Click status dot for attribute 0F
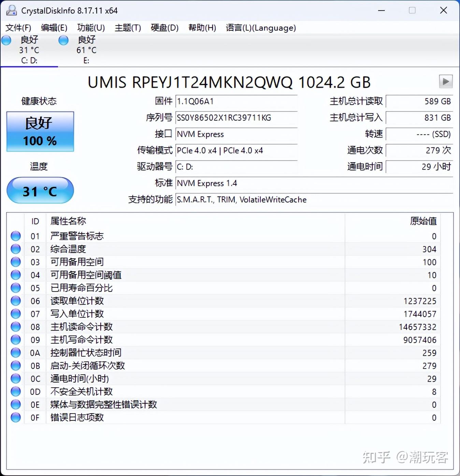Image resolution: width=460 pixels, height=476 pixels. point(16,417)
